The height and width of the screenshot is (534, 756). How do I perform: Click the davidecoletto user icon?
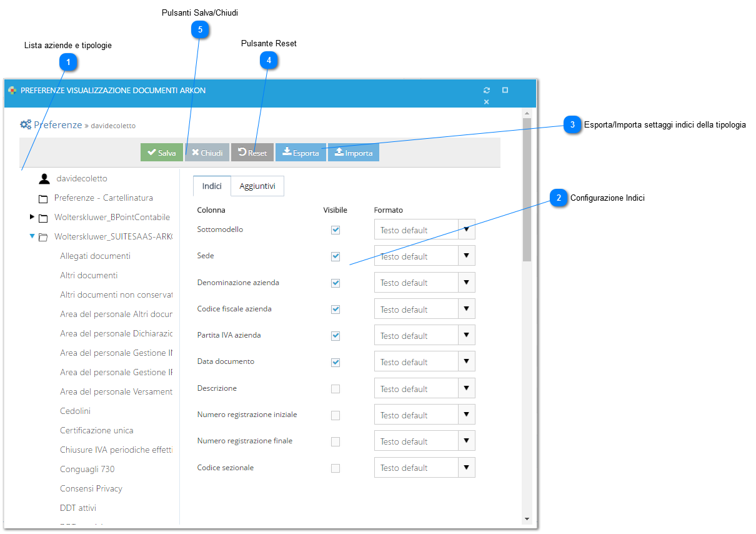coord(44,179)
